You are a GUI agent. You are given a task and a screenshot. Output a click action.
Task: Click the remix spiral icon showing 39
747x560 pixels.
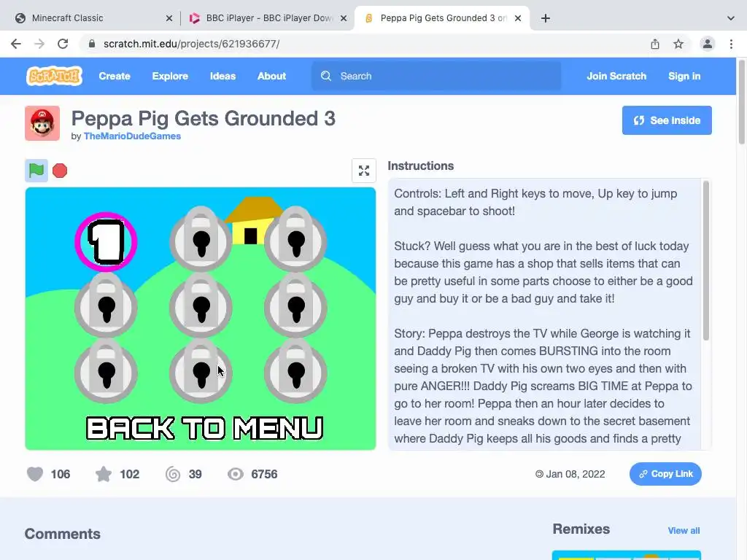[x=173, y=474]
